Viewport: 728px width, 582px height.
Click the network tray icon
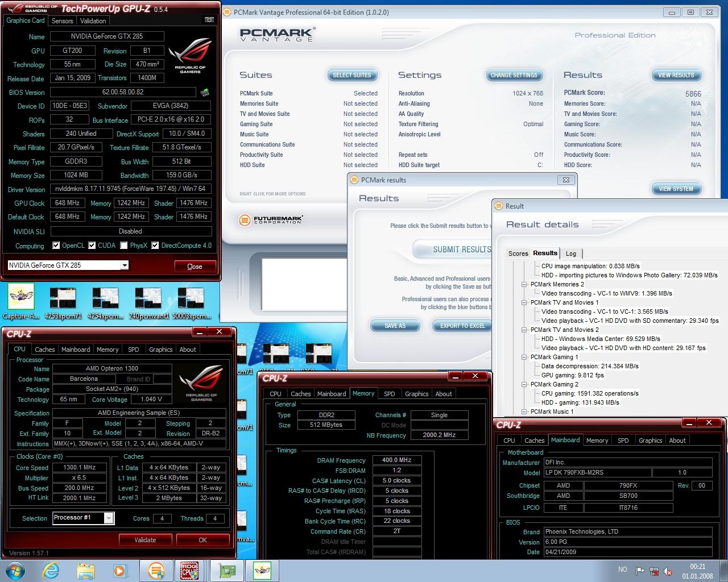click(655, 571)
